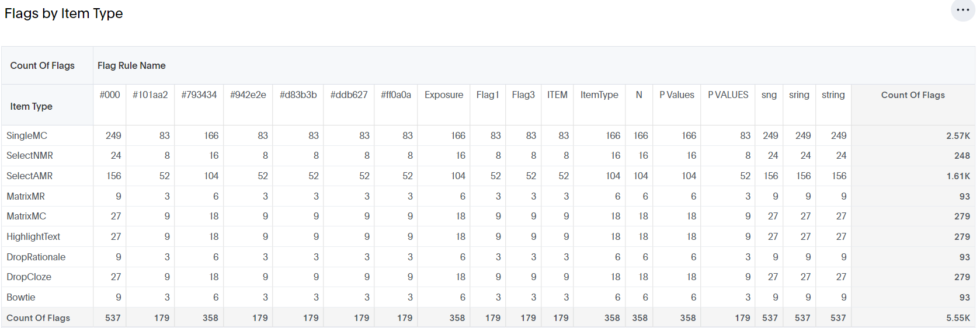Select the SingleMC row label
The image size is (980, 328).
coord(27,135)
